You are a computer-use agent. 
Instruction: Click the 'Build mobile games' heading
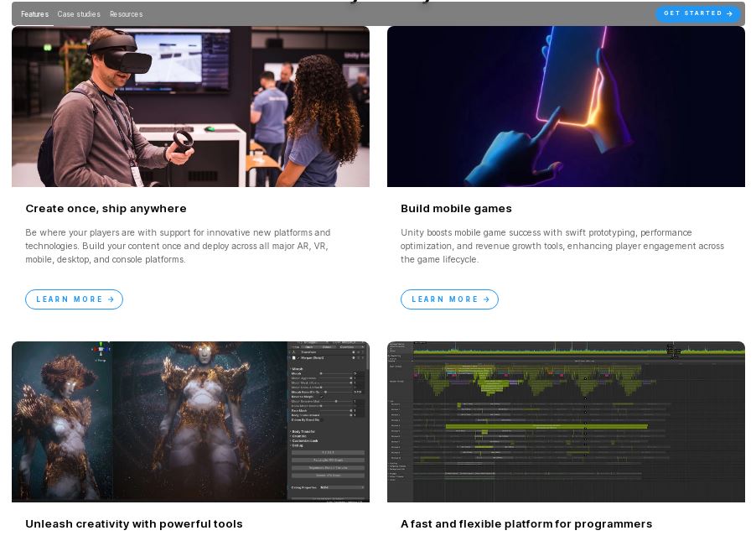456,209
